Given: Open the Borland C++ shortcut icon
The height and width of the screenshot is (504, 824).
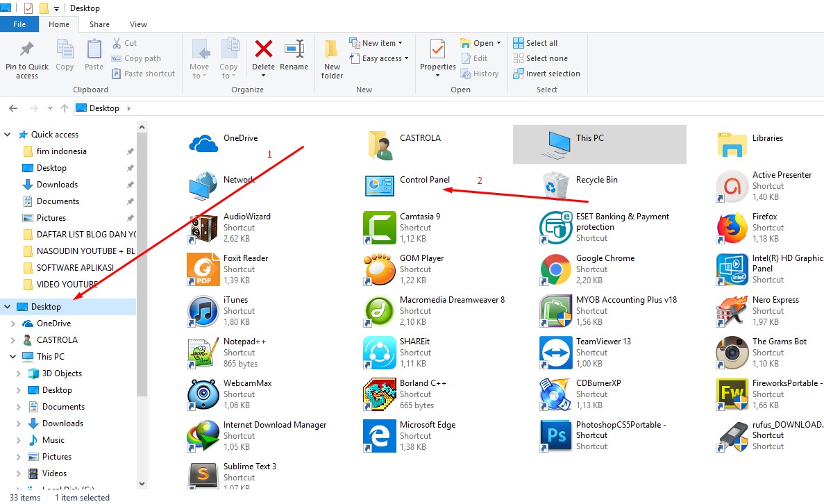Looking at the screenshot, I should 380,394.
